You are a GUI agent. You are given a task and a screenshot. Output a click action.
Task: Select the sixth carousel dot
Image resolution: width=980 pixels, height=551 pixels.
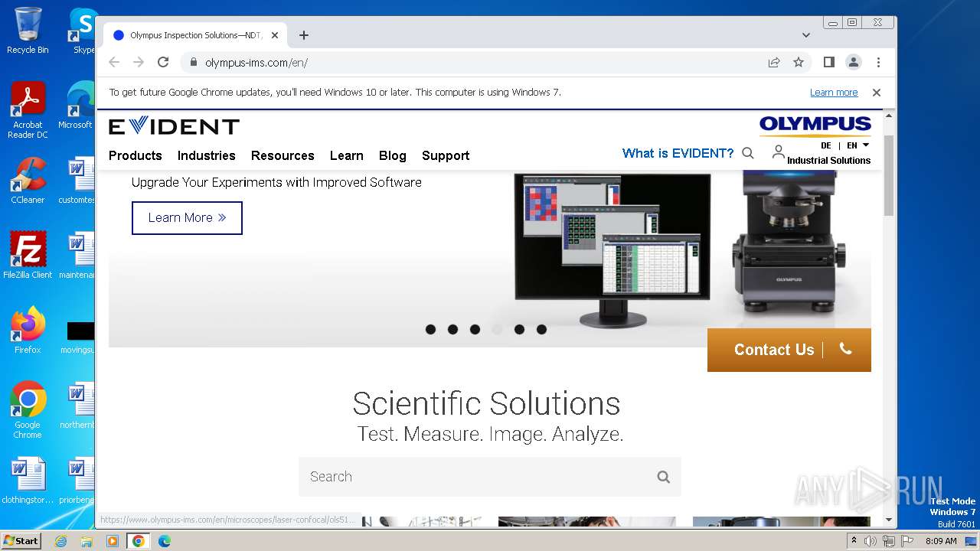pos(541,330)
